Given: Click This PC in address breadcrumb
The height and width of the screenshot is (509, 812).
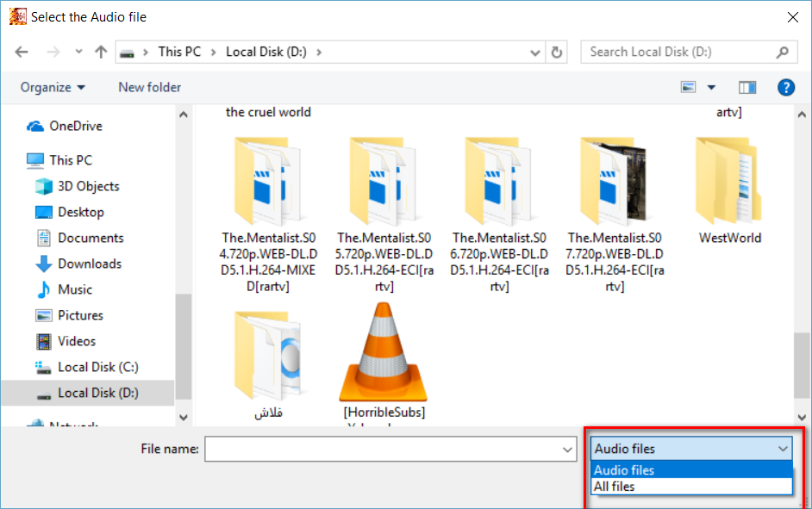Looking at the screenshot, I should click(x=179, y=52).
